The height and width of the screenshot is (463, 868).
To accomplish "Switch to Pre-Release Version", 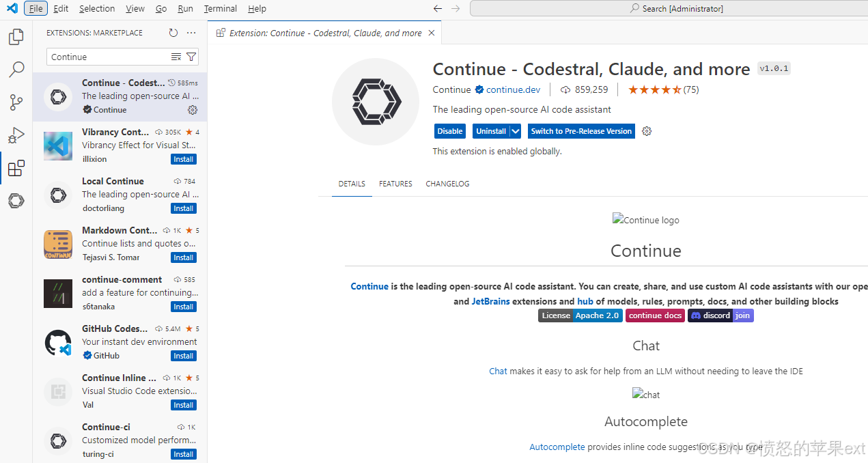I will 581,131.
